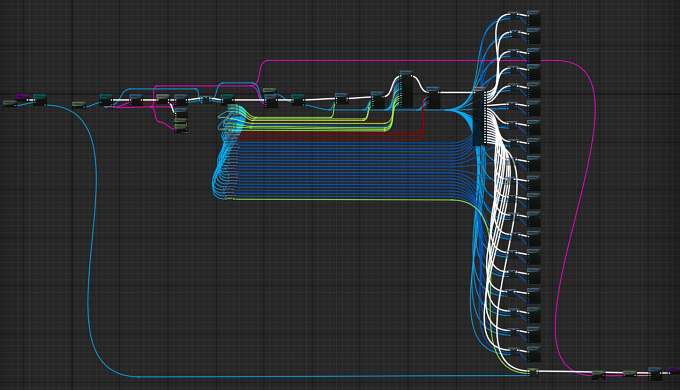Select the topmost node in the right column
This screenshot has width=680, height=390.
pos(533,18)
